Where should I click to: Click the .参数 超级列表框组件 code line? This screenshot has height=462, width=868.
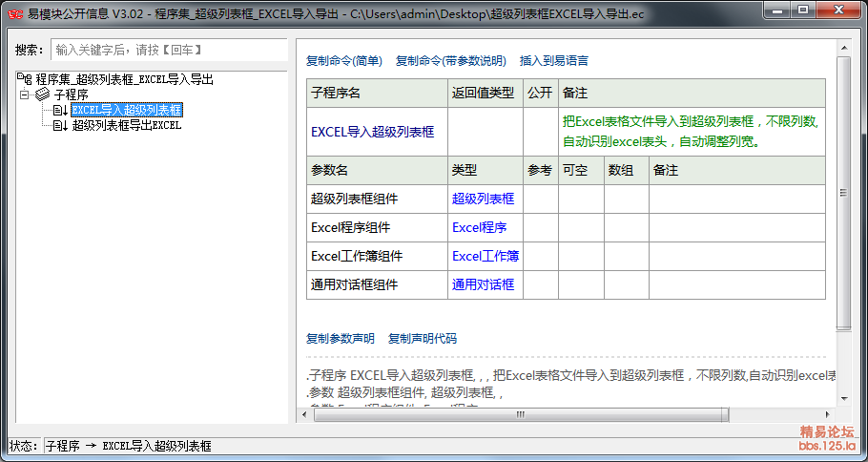[405, 392]
